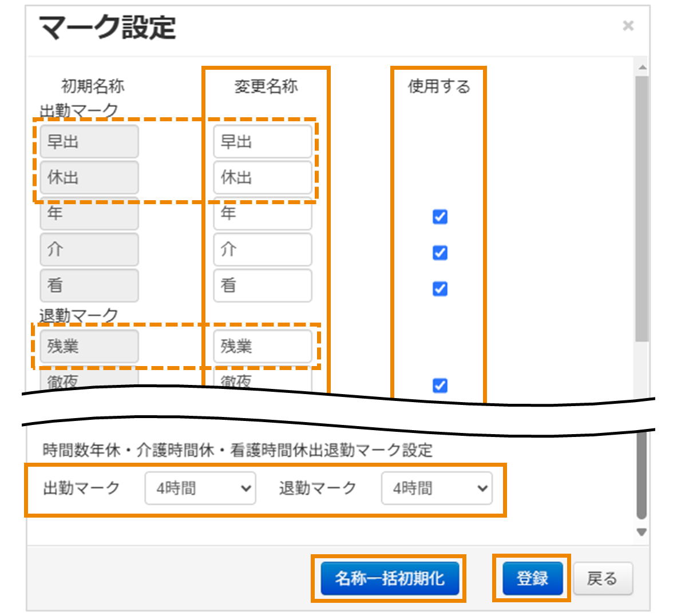Enable the 年 mark checkbox
The height and width of the screenshot is (616, 689).
(439, 217)
